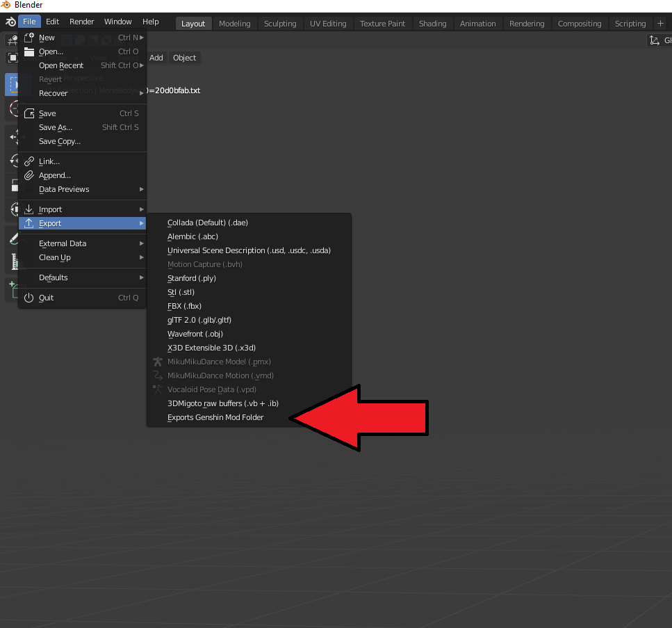The width and height of the screenshot is (672, 628).
Task: Click the Import download-arrow icon
Action: click(28, 209)
